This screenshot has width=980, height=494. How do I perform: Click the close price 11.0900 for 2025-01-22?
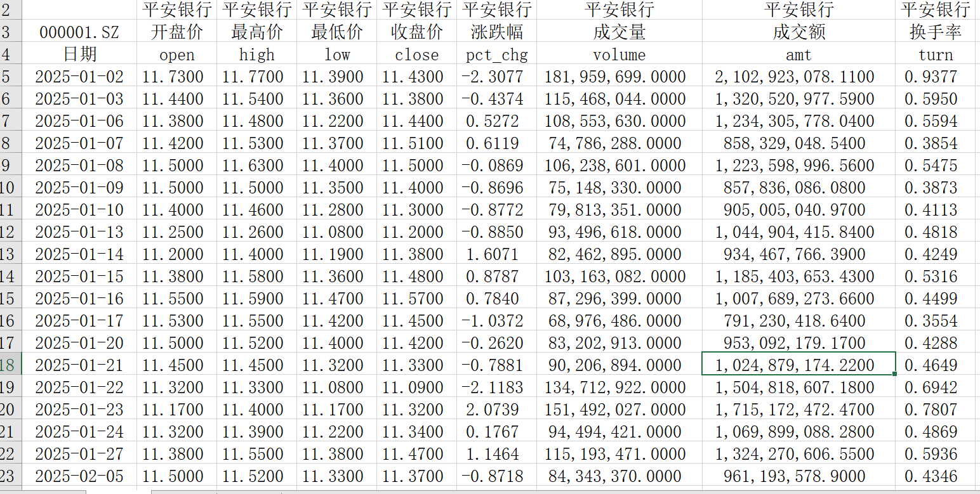click(416, 387)
